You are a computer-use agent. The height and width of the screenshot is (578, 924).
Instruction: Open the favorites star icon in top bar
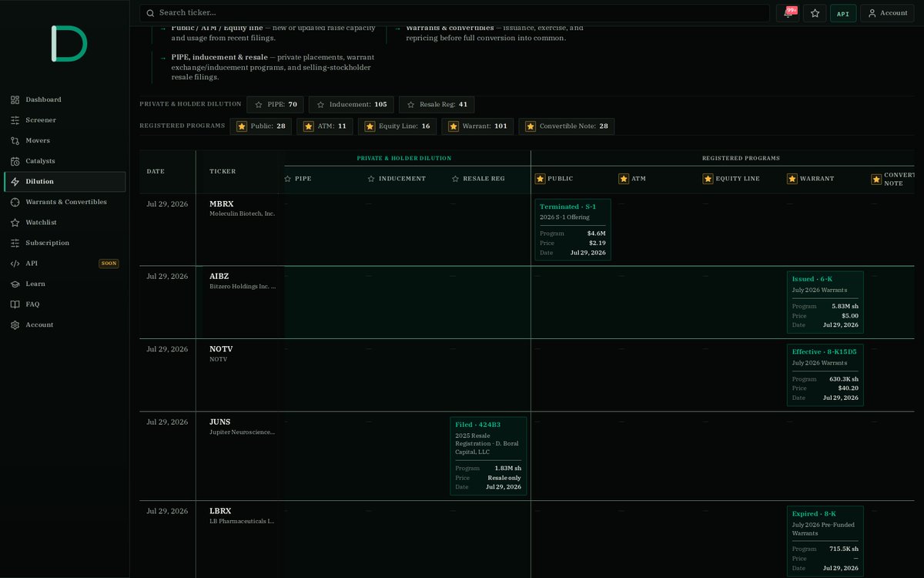tap(814, 13)
